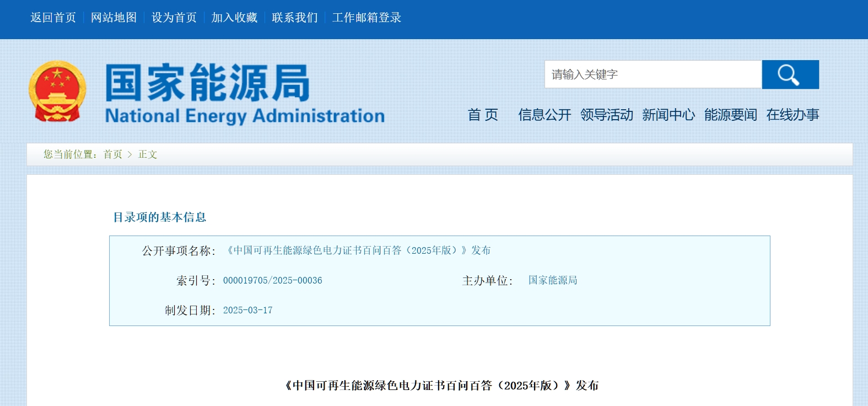Click 正文 in the breadcrumb path

pos(148,154)
